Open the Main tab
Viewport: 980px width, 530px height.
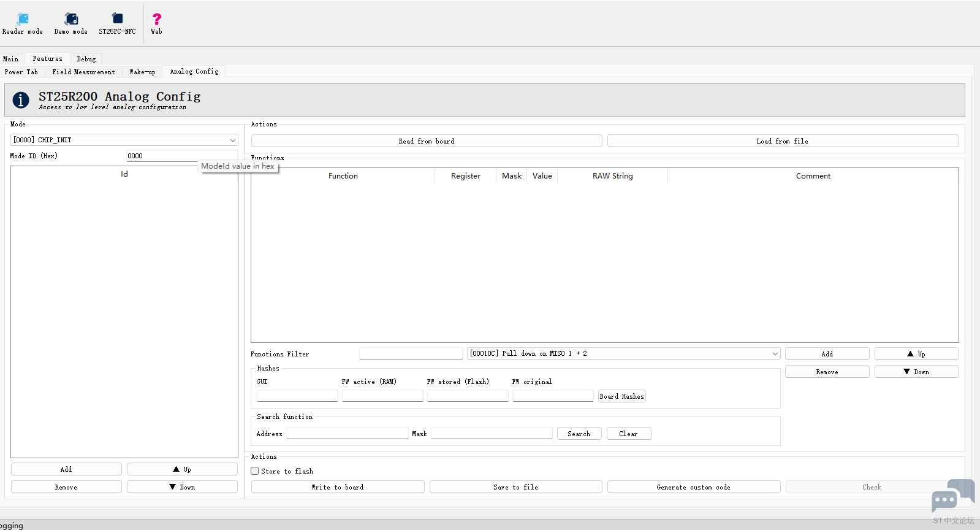[11, 59]
